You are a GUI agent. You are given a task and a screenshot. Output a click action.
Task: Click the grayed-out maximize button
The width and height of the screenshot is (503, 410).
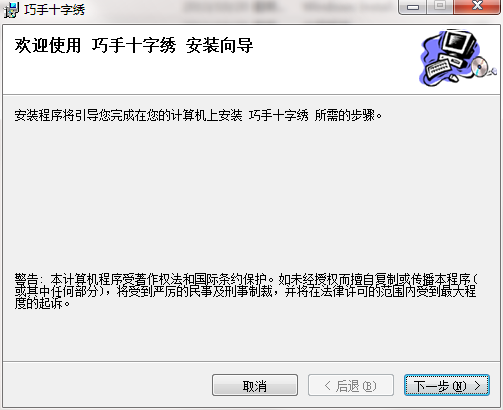[x=440, y=6]
